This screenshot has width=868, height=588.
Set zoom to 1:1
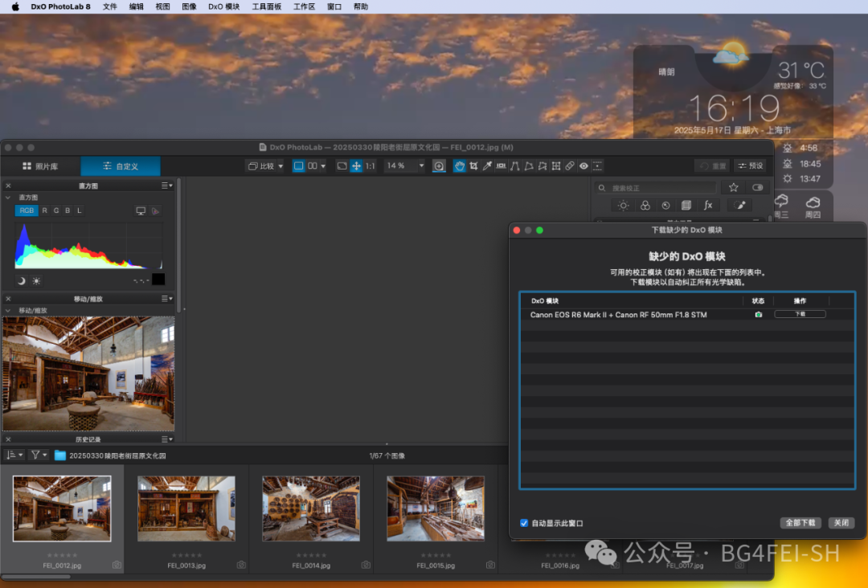click(370, 166)
